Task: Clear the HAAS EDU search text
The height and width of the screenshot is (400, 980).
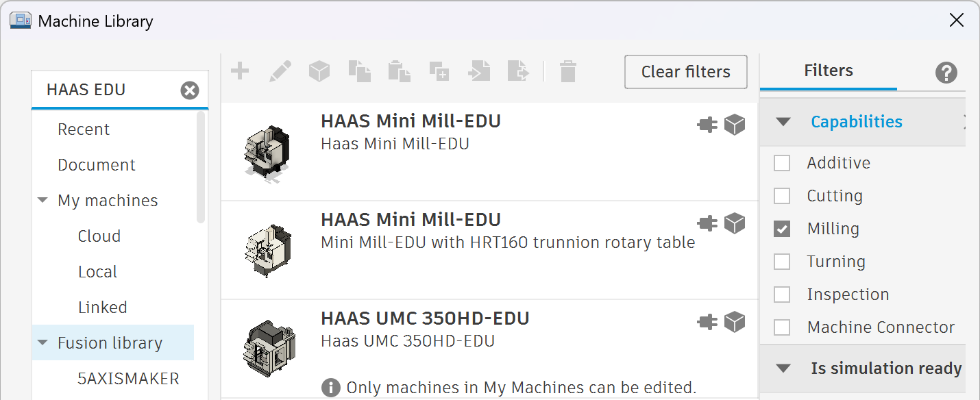Action: (190, 90)
